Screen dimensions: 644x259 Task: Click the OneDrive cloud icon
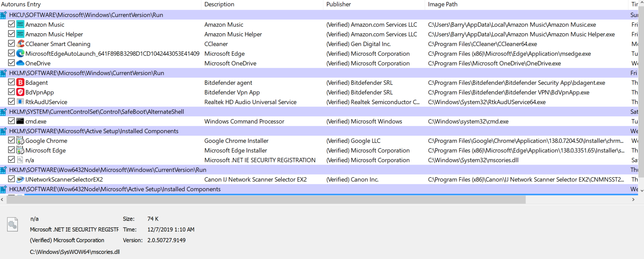[20, 63]
